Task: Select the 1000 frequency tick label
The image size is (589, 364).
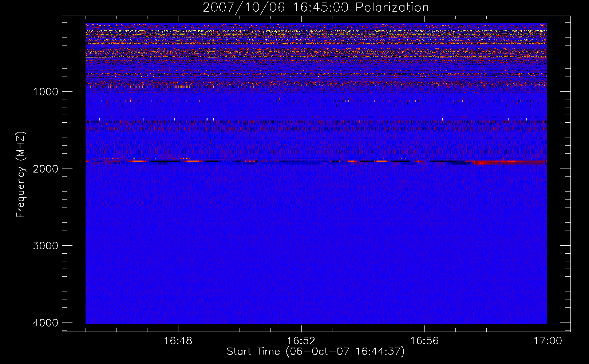Action: [x=46, y=92]
